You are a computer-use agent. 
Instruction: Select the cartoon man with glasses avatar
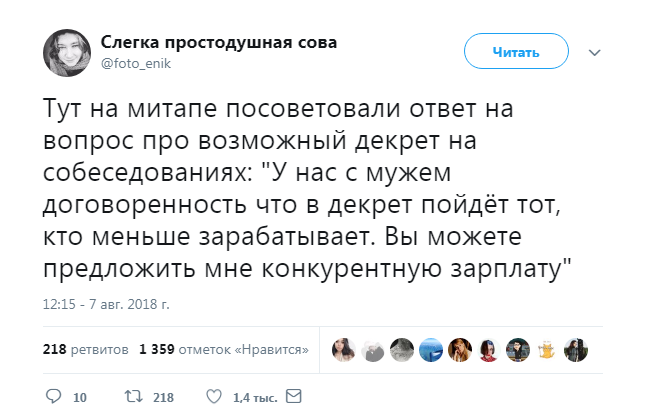click(517, 349)
